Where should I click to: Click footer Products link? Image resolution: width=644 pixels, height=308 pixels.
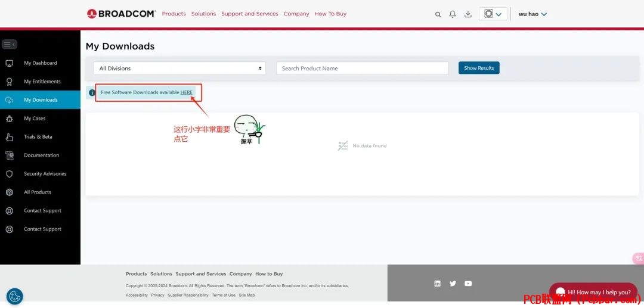137,274
